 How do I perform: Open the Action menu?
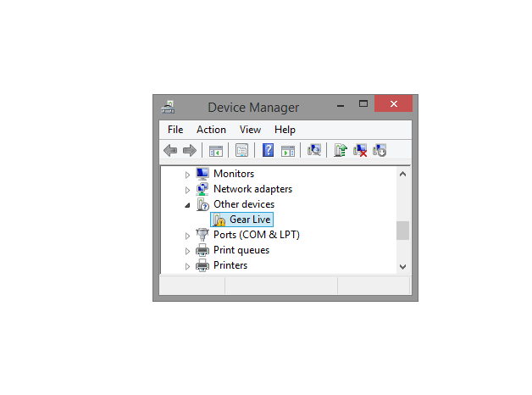(x=211, y=130)
